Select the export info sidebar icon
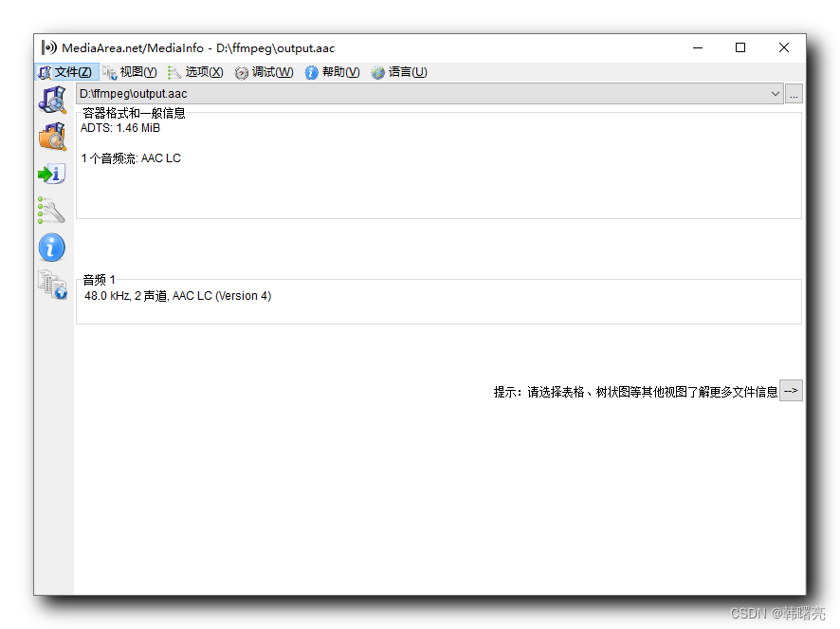 [52, 173]
